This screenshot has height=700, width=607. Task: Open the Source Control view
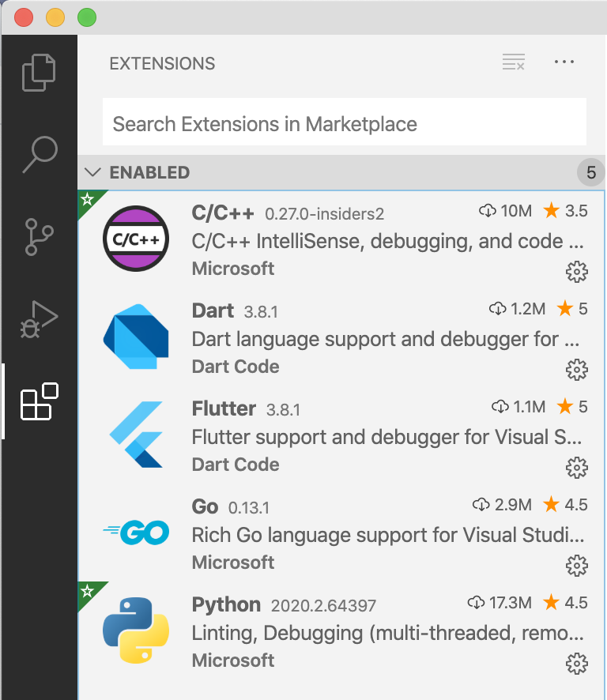click(x=39, y=236)
